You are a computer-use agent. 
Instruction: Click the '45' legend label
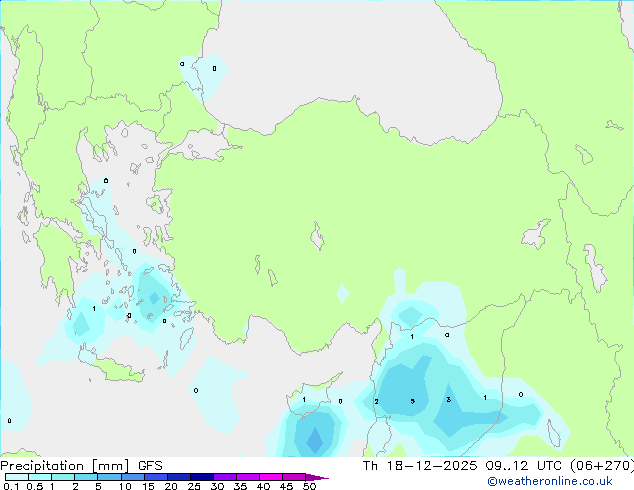point(286,486)
